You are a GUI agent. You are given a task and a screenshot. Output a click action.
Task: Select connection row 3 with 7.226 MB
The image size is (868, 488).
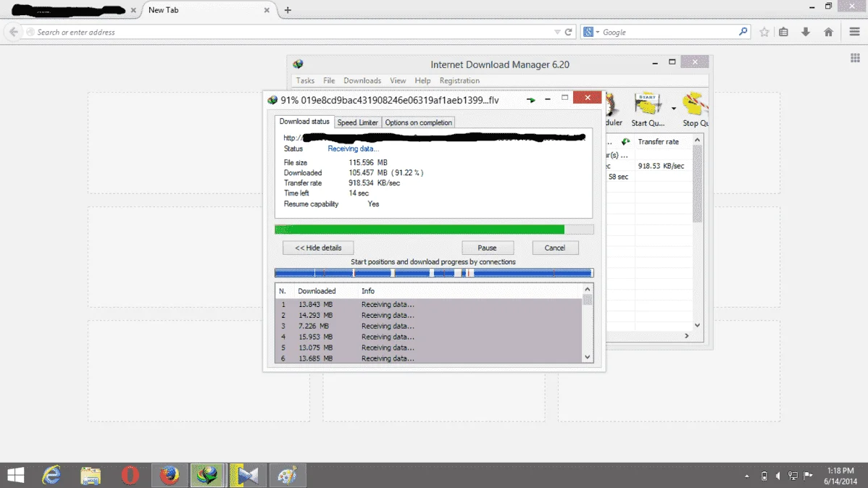pos(428,326)
